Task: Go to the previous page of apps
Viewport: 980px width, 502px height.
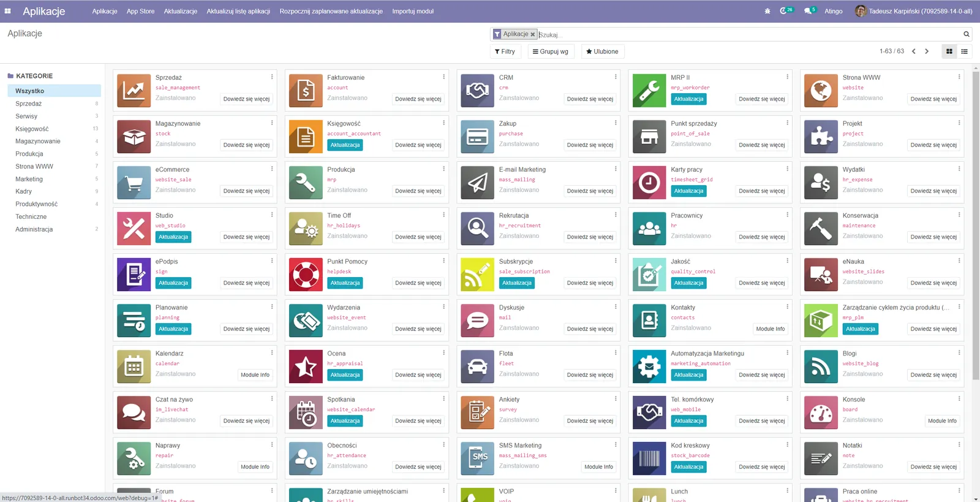Action: point(914,51)
